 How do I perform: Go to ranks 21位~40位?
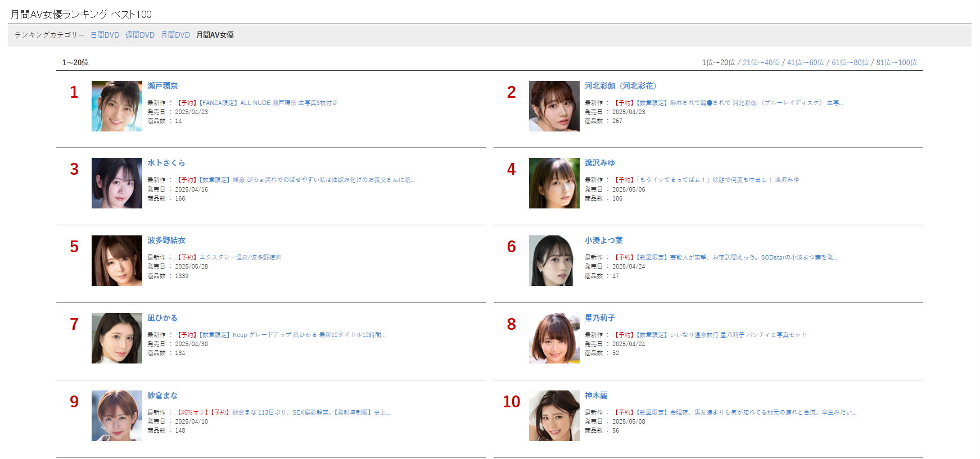[x=761, y=62]
